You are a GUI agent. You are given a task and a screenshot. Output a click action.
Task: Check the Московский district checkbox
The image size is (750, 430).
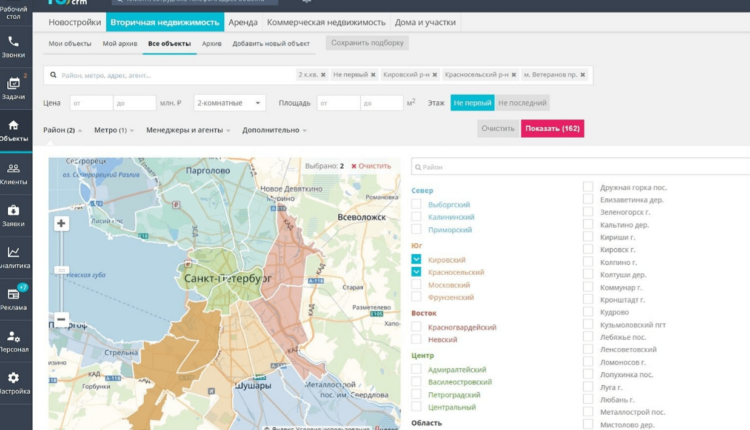[416, 285]
